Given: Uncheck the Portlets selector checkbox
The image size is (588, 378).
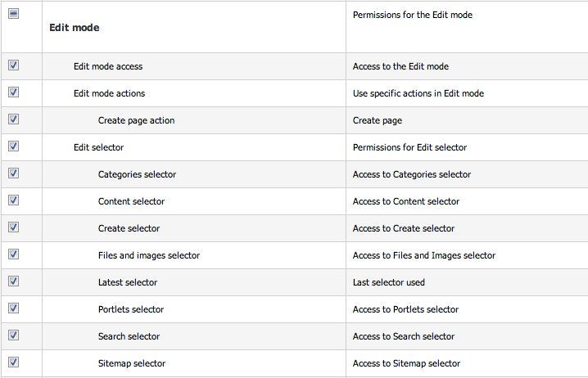Looking at the screenshot, I should click(13, 308).
